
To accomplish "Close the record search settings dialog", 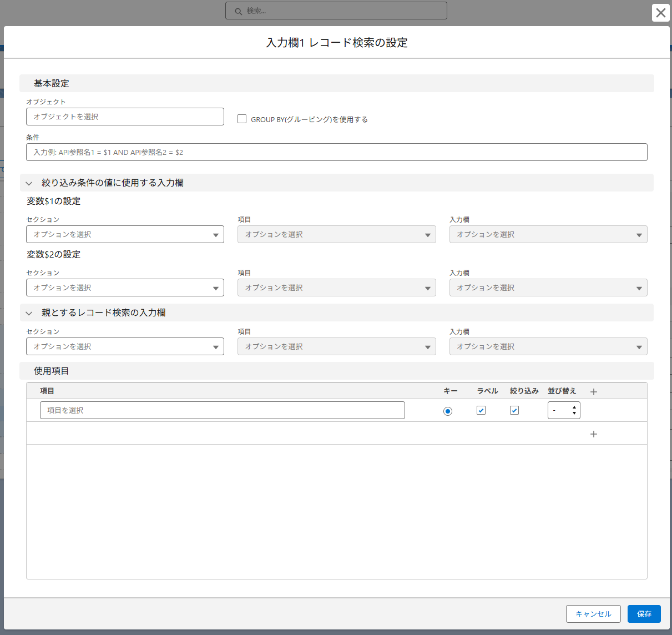I will [x=660, y=13].
